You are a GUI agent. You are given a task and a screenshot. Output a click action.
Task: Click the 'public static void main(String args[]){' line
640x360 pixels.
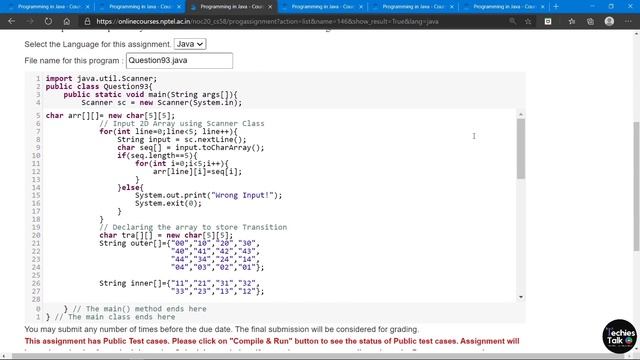[x=150, y=95]
